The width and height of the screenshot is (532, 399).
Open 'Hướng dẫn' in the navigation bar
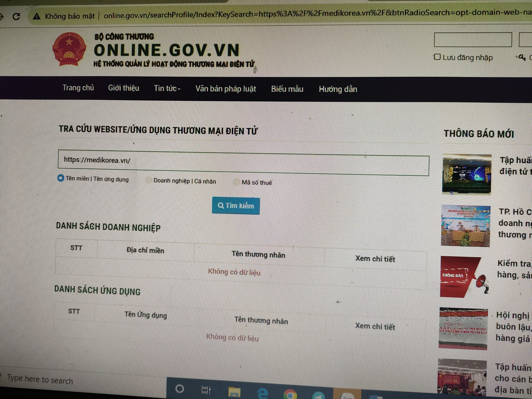coord(338,89)
